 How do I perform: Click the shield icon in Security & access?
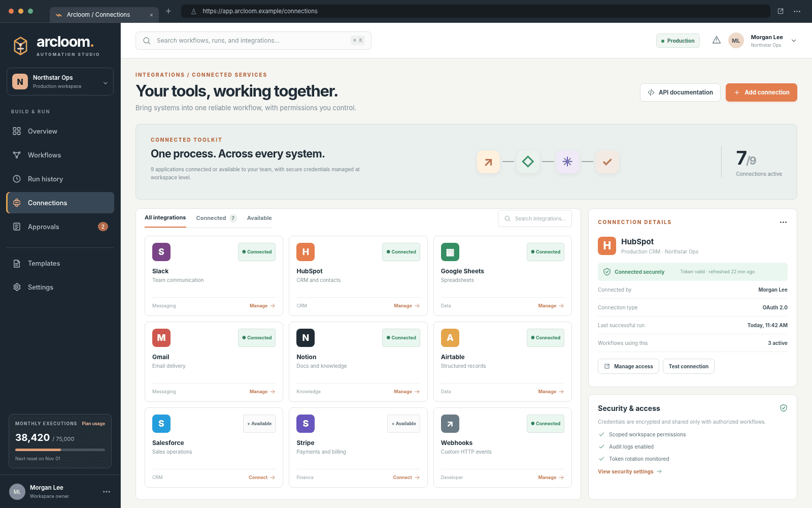(784, 408)
